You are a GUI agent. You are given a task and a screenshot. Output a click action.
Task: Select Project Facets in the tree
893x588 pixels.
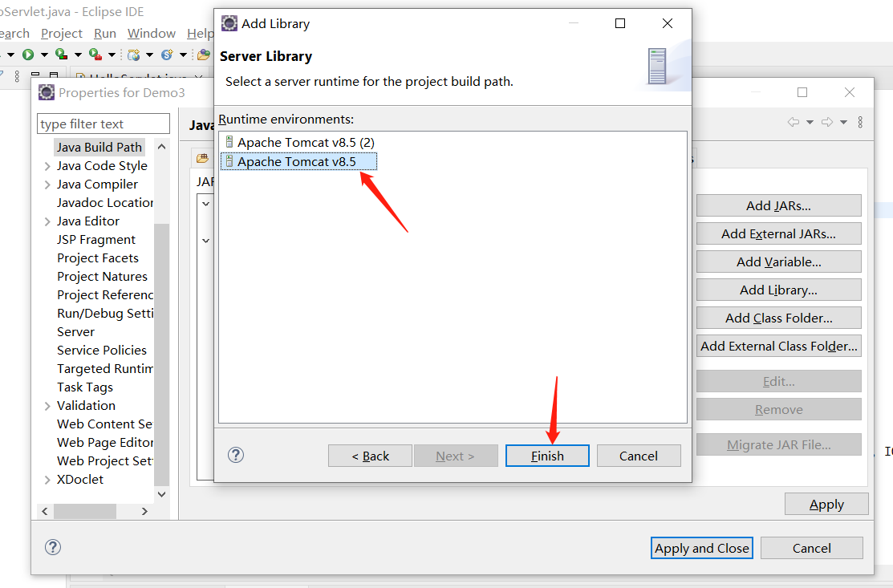(x=98, y=258)
